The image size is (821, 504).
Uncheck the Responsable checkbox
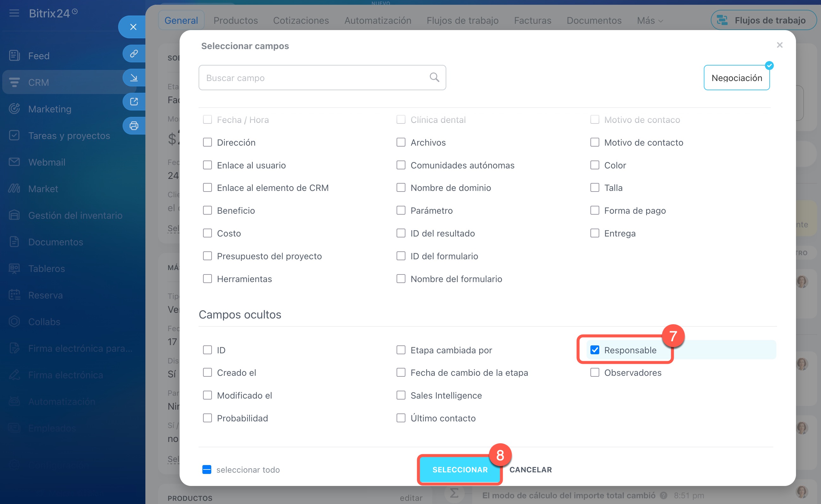pos(595,350)
